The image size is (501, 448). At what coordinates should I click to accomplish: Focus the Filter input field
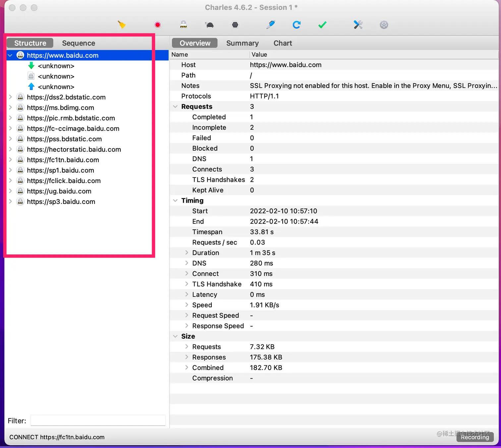click(98, 420)
